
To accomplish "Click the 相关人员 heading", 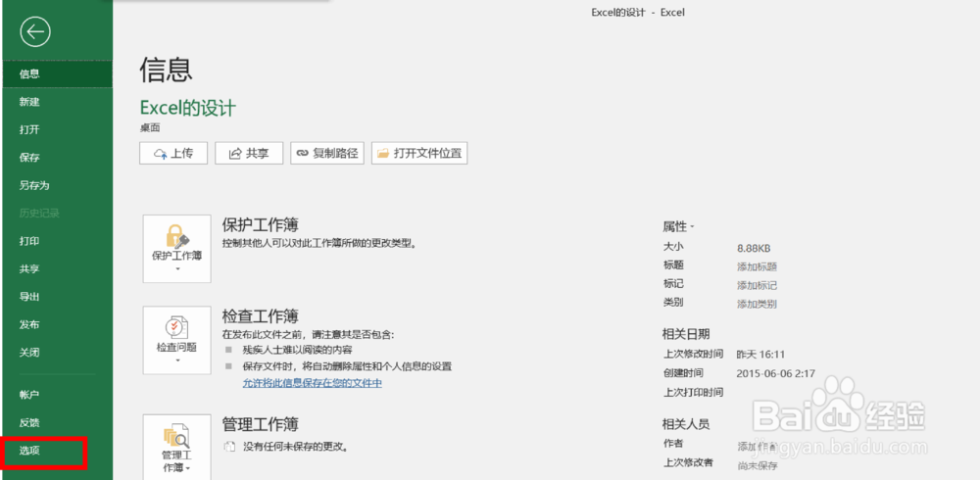I will pyautogui.click(x=686, y=424).
